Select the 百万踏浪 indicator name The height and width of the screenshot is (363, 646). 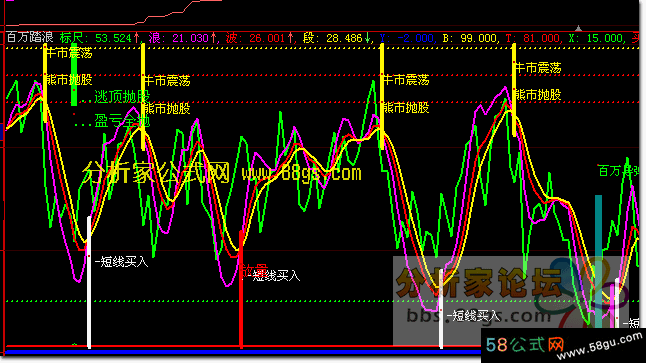point(30,37)
